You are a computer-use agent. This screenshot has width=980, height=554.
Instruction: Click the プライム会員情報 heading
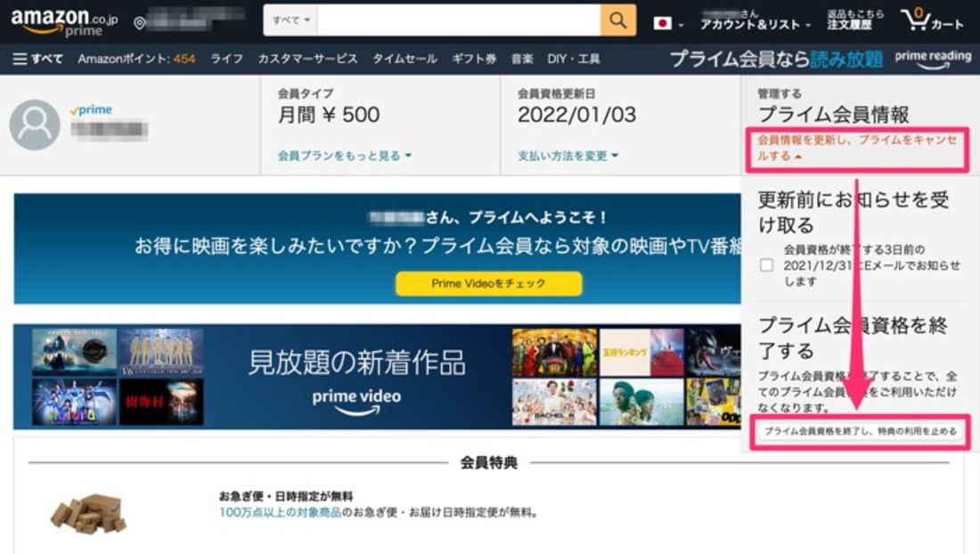tap(833, 115)
